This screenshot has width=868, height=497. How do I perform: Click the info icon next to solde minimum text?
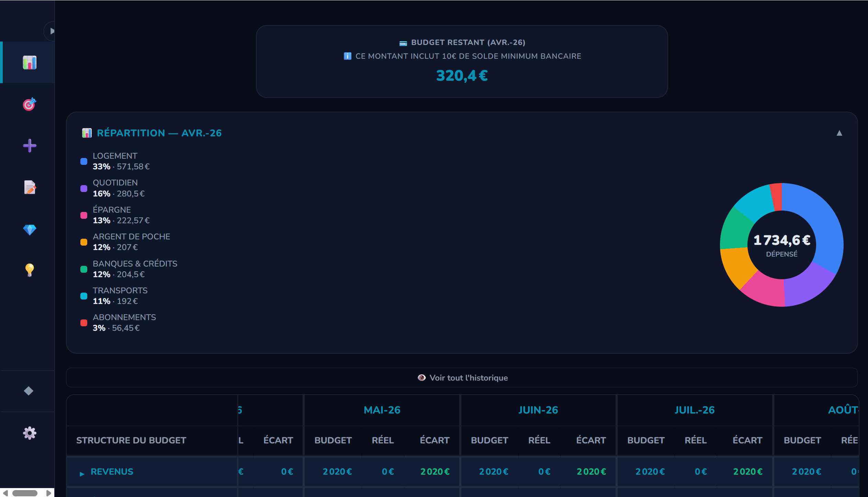[x=348, y=56]
